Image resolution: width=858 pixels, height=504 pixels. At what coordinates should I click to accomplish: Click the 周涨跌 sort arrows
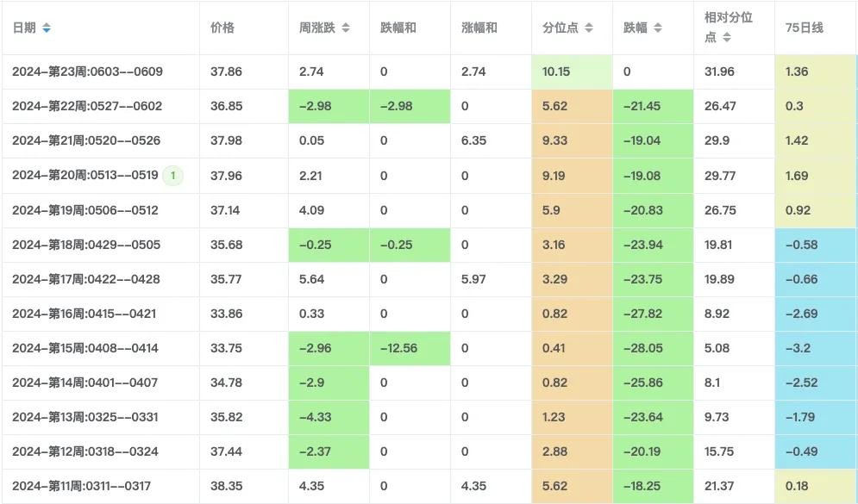(345, 28)
